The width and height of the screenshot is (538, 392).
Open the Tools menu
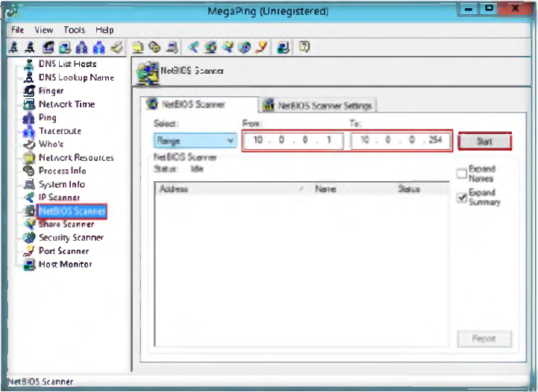click(74, 30)
